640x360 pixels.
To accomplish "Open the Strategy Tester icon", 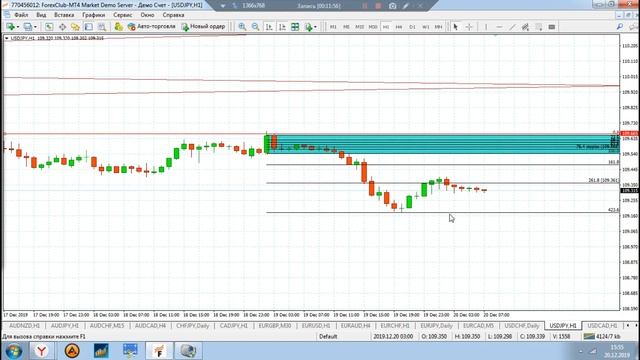I will (102, 27).
